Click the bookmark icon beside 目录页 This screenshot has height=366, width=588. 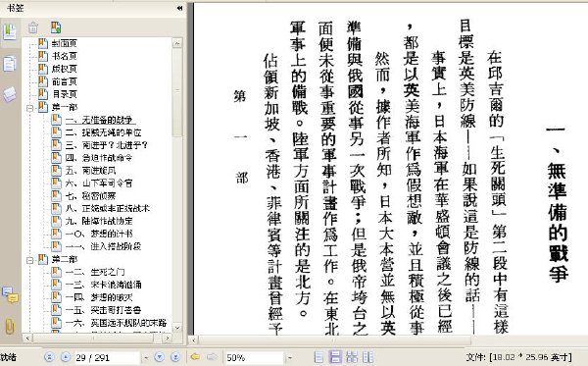43,94
